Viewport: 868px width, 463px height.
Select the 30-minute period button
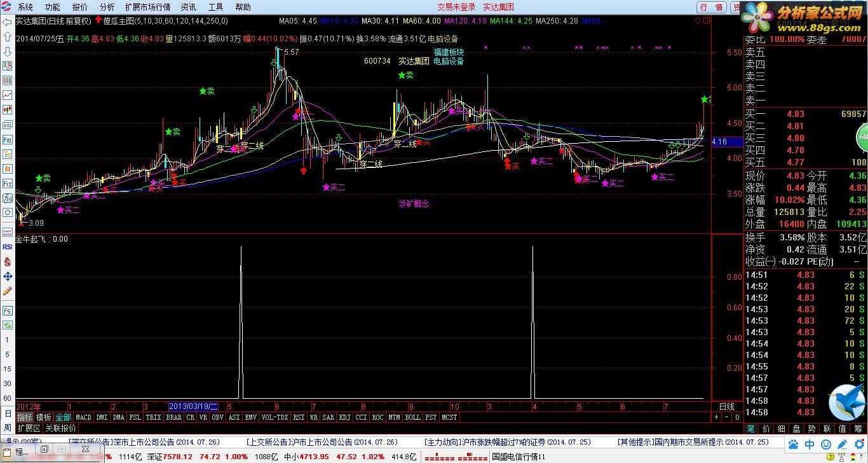coord(8,384)
